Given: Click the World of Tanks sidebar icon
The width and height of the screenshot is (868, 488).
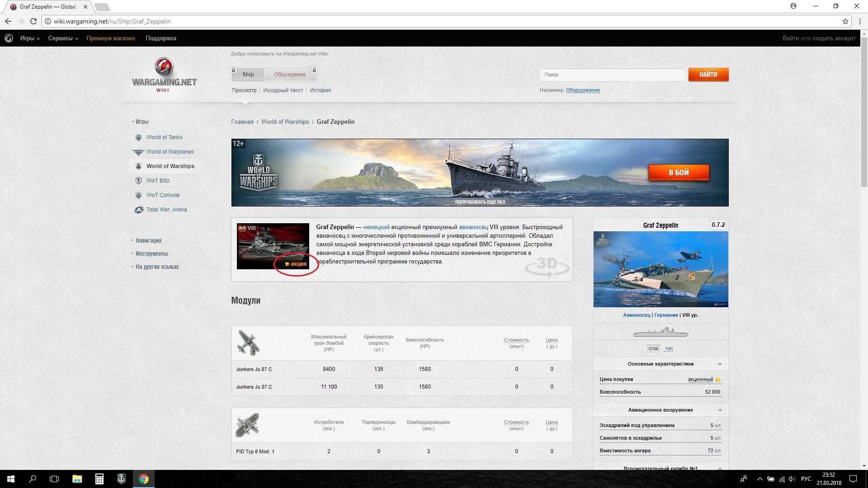Looking at the screenshot, I should 138,137.
